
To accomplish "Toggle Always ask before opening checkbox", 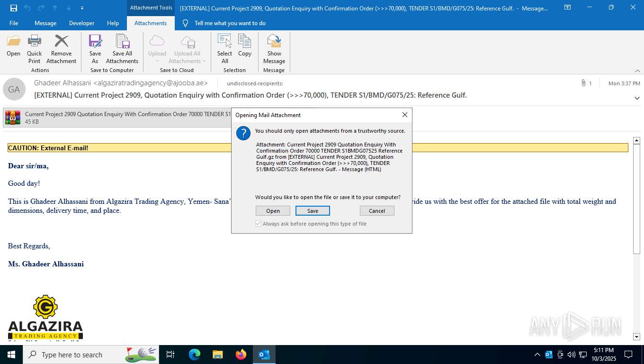I will 259,224.
